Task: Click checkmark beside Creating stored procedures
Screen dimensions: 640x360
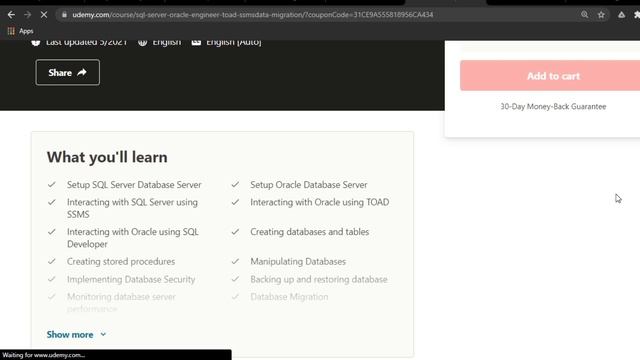Action: click(x=51, y=261)
